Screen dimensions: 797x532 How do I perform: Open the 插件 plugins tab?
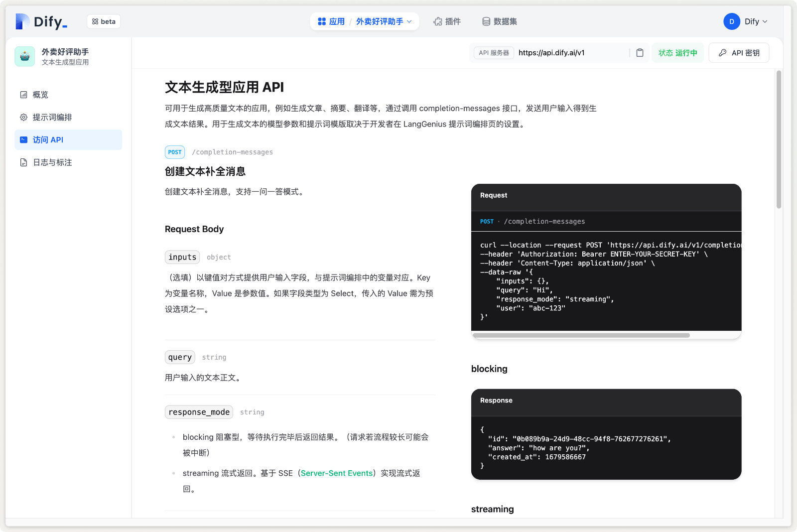tap(447, 21)
